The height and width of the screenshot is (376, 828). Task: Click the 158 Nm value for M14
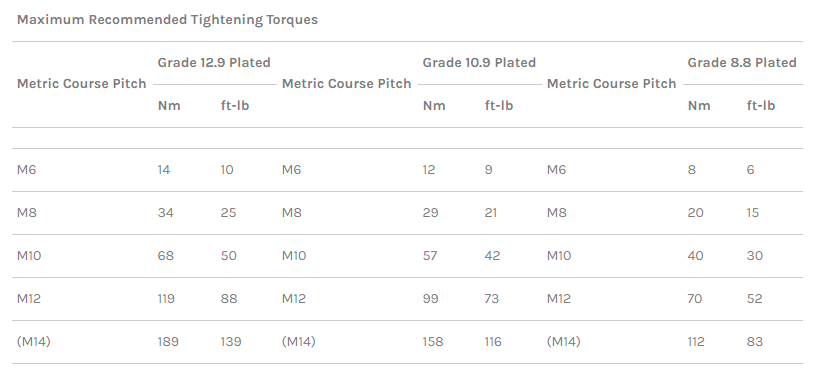pos(432,342)
